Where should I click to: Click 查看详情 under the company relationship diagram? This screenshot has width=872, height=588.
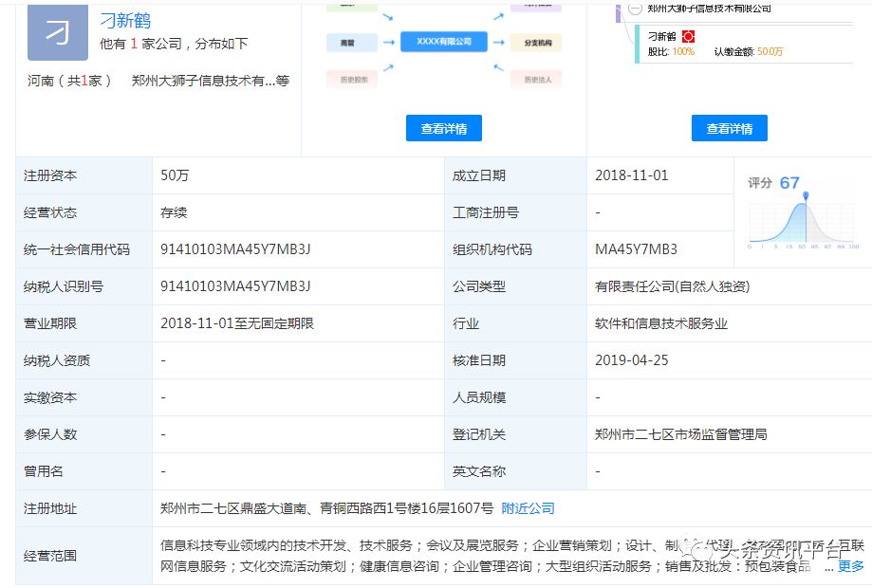443,129
